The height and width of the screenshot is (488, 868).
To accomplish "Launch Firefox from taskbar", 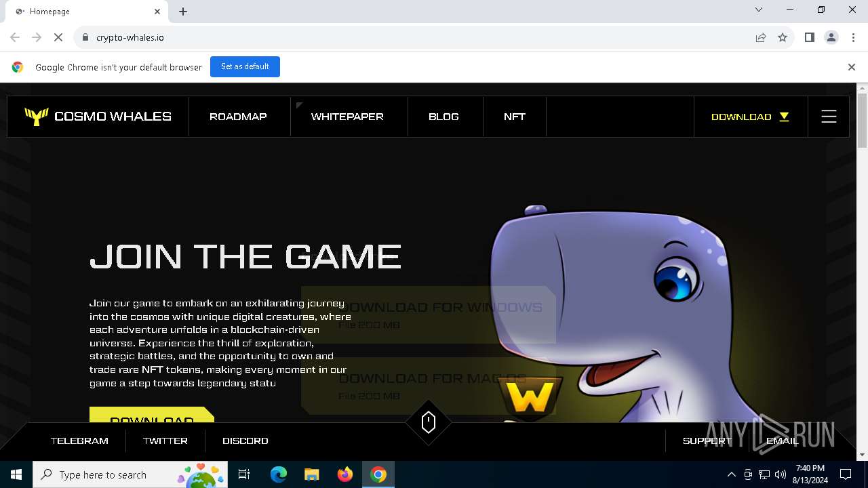I will pos(345,474).
